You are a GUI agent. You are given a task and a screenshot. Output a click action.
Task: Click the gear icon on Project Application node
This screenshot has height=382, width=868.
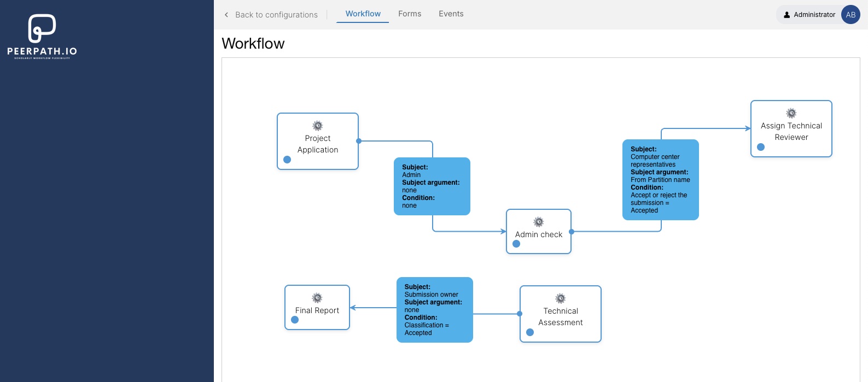pyautogui.click(x=318, y=126)
